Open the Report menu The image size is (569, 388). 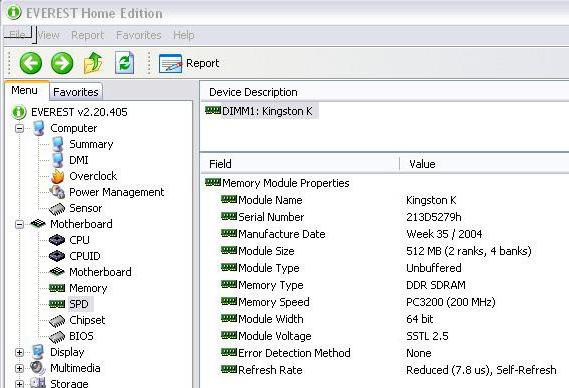click(87, 35)
